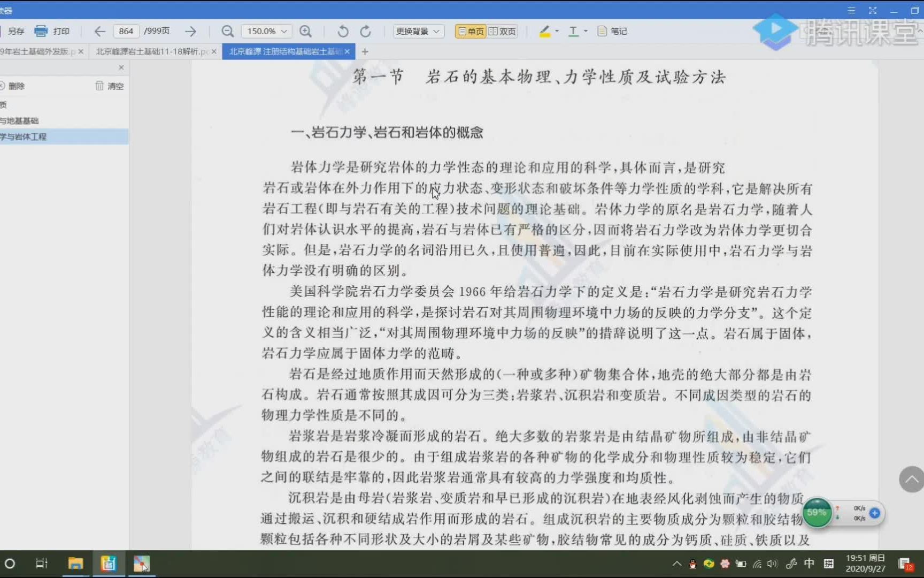The image size is (924, 578).
Task: Zoom in with the plus magnifier
Action: pos(305,31)
